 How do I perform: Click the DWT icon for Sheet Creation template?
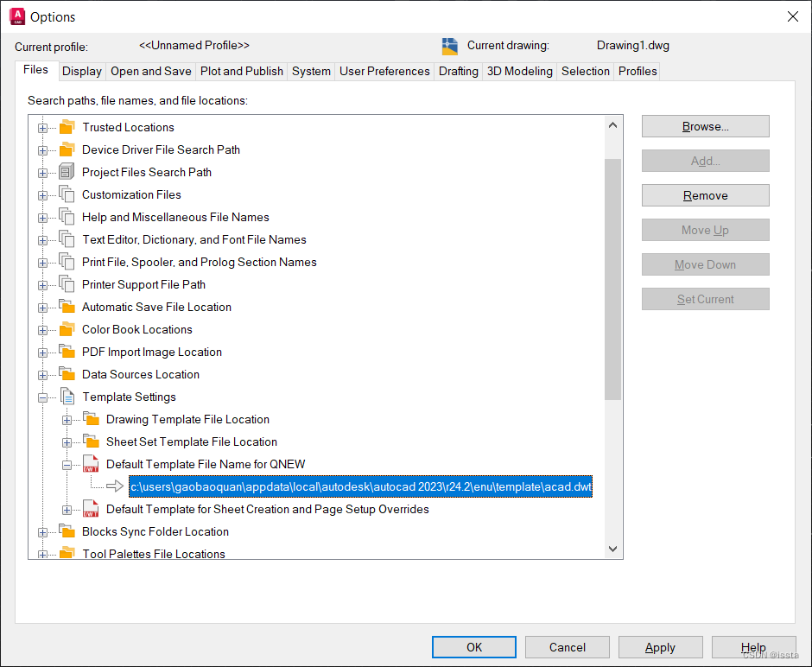coord(91,509)
